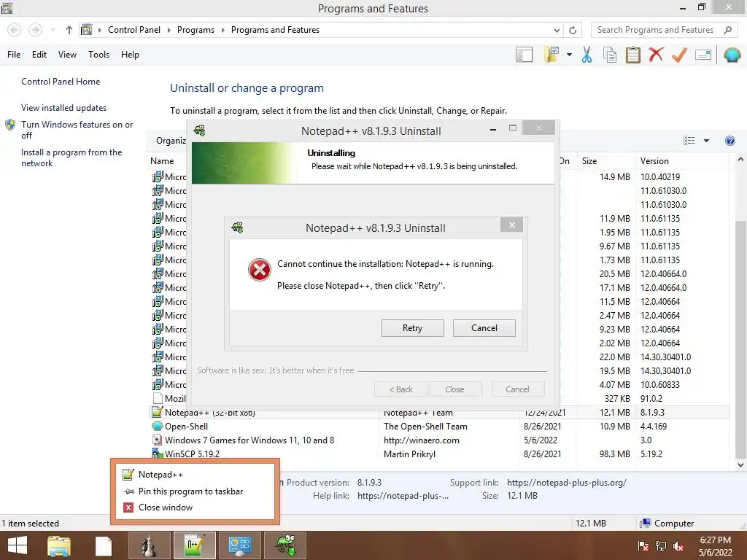Choose Pin this program to taskbar
This screenshot has height=560, width=747.
coord(194,491)
